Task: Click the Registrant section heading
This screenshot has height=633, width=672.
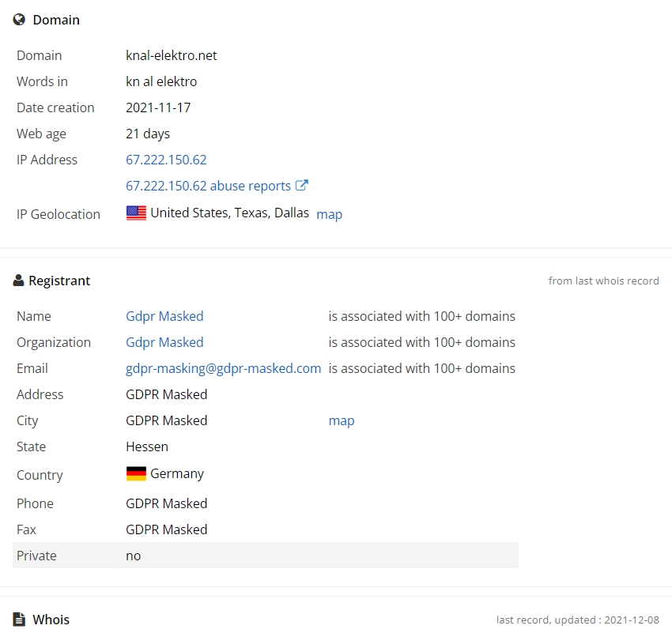Action: coord(59,281)
